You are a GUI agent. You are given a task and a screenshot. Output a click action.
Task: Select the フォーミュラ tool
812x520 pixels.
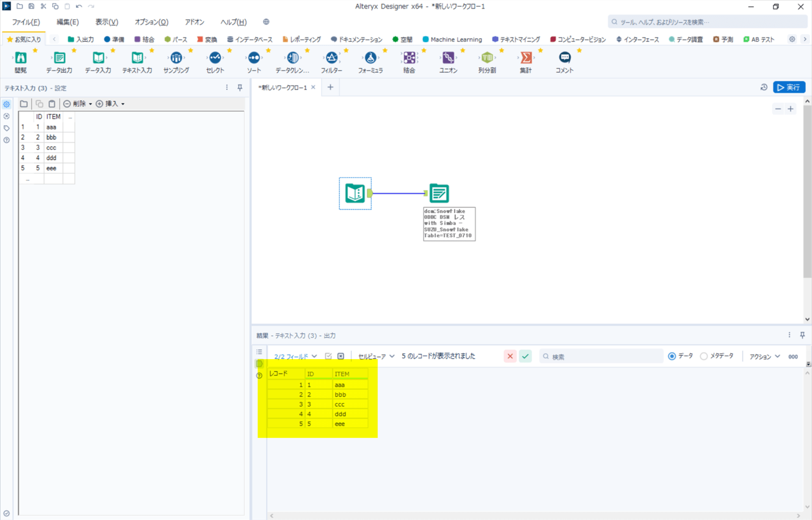click(x=370, y=58)
